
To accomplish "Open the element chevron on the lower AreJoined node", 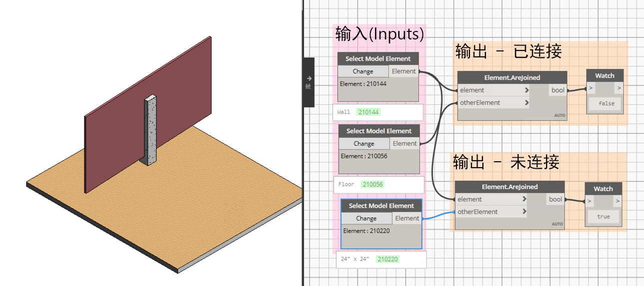I will [x=524, y=199].
